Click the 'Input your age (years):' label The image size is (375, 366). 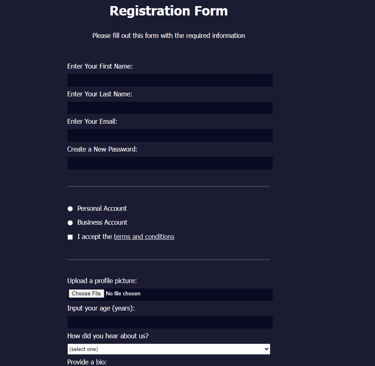pyautogui.click(x=101, y=308)
